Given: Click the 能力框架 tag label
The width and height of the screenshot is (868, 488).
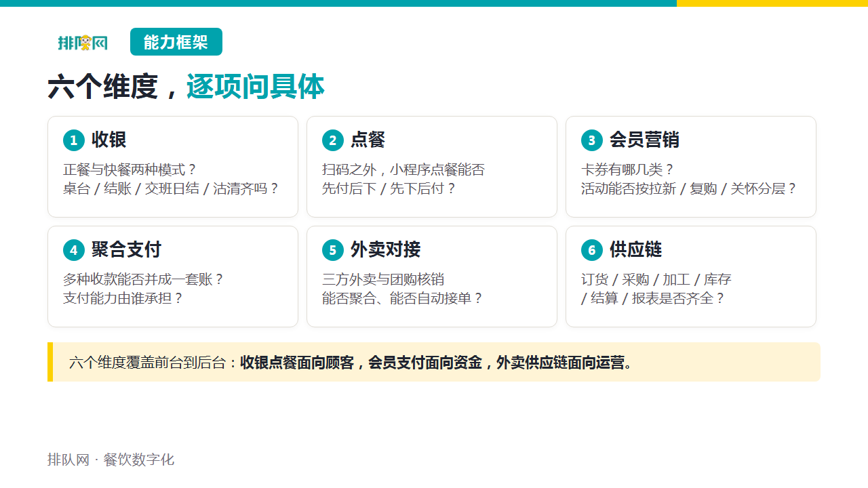Looking at the screenshot, I should pyautogui.click(x=176, y=42).
